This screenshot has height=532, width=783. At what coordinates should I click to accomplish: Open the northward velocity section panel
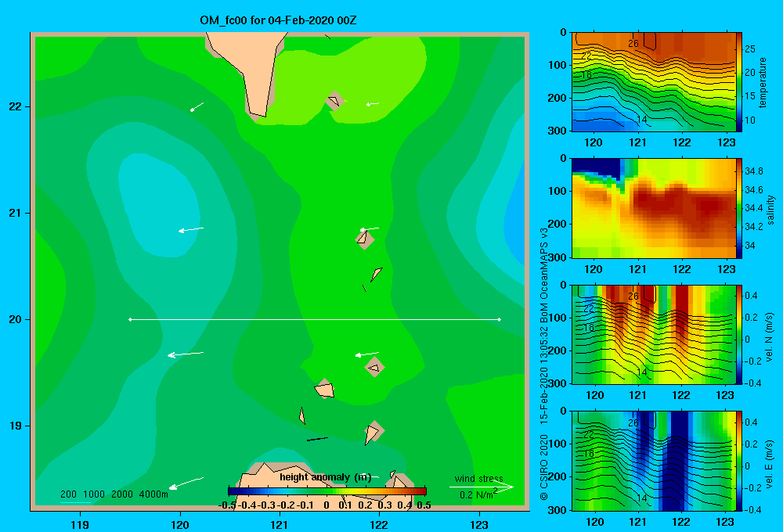point(654,334)
